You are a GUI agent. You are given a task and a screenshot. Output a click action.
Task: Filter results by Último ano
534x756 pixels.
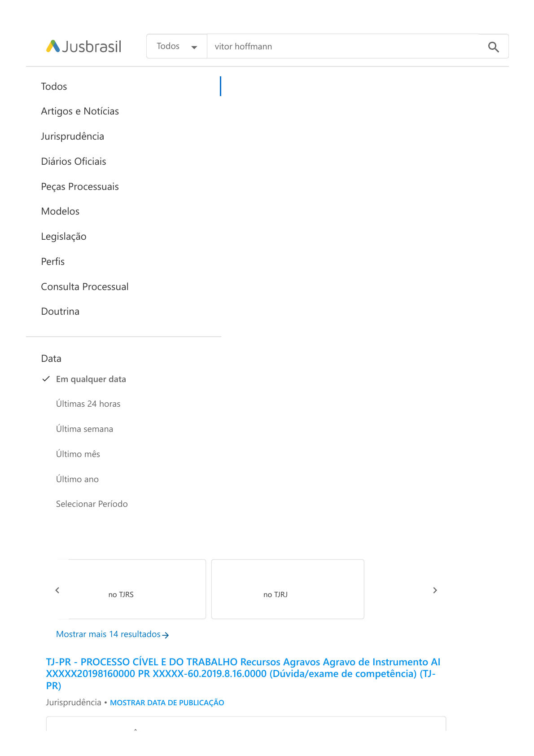(77, 479)
